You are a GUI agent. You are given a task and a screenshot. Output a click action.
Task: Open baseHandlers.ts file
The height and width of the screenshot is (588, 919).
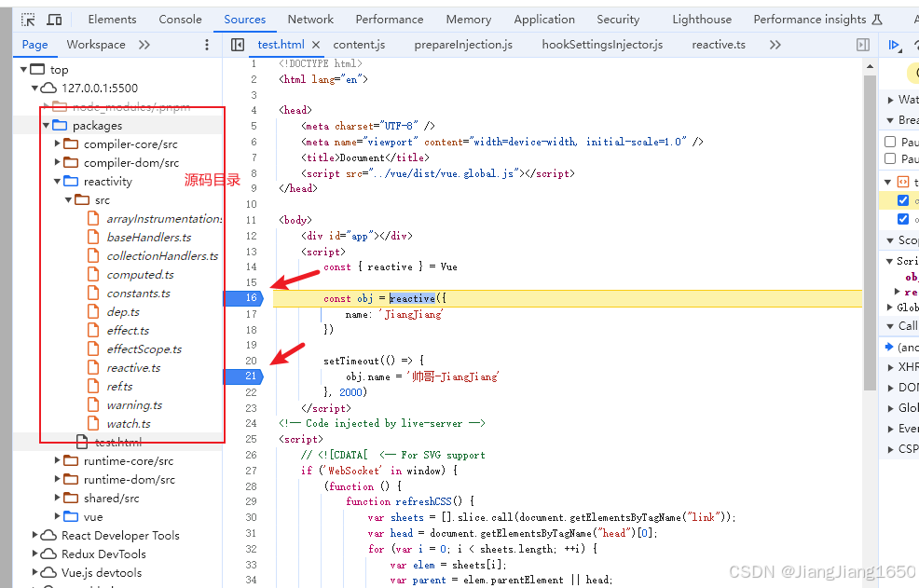coord(149,238)
